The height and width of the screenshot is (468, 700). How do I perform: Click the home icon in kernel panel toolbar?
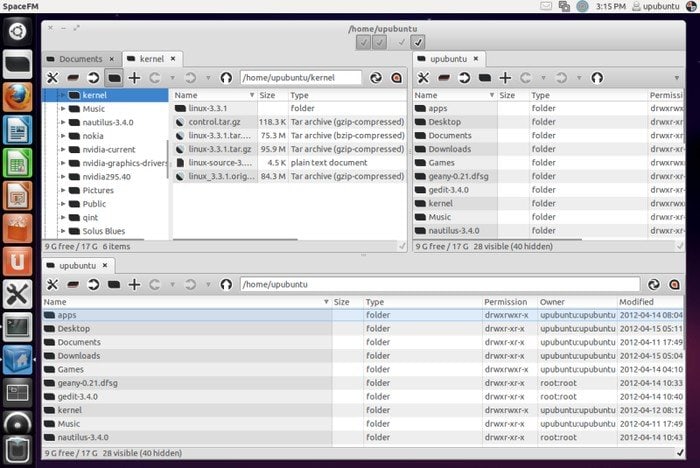226,78
